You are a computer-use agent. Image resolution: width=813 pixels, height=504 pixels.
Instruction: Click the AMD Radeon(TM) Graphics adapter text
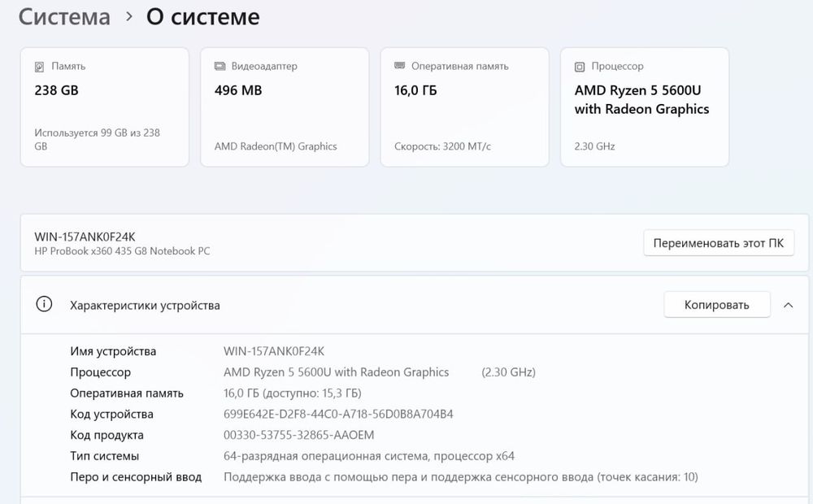276,146
